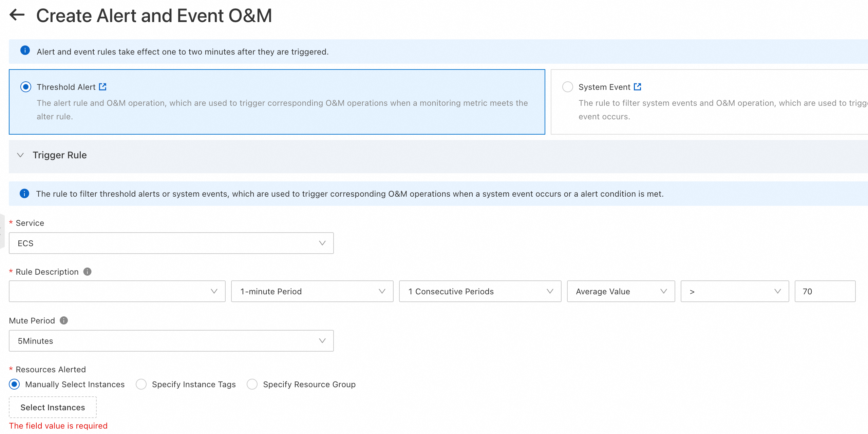Open the 1-minute Period dropdown
868x434 pixels.
312,291
